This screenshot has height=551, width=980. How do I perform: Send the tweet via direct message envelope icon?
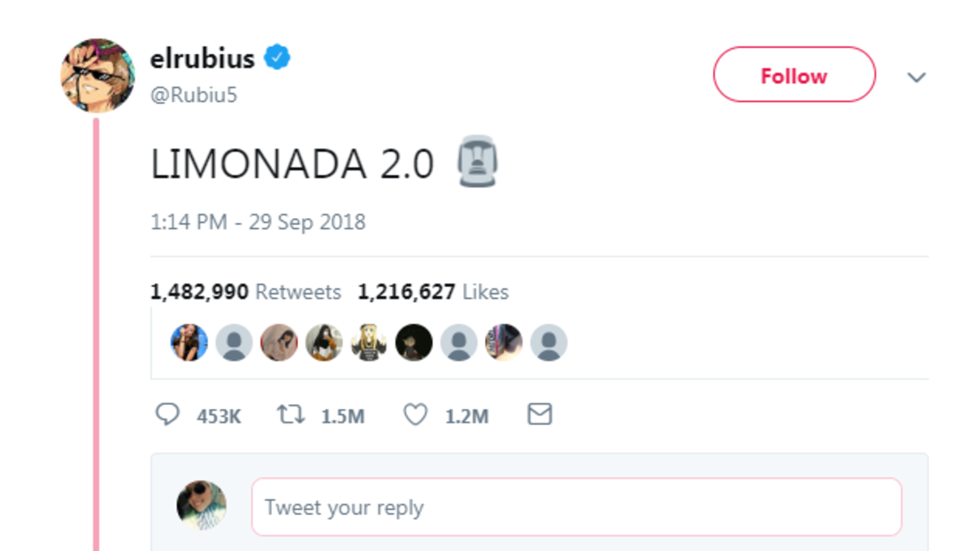(539, 415)
